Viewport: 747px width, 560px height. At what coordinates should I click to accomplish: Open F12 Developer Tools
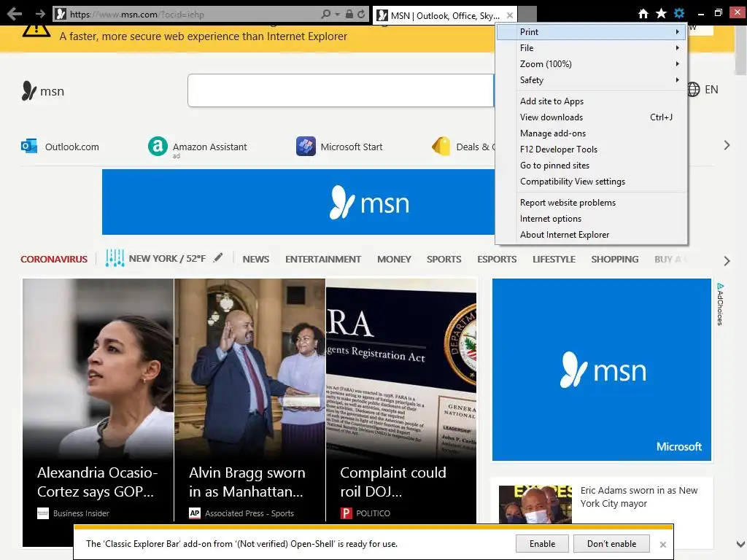[x=591, y=149]
